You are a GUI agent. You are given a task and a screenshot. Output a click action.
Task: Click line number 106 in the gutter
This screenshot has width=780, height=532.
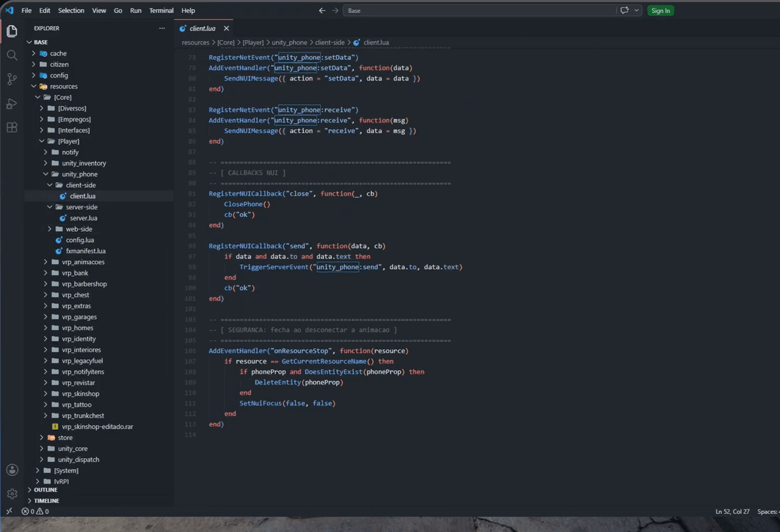[190, 351]
